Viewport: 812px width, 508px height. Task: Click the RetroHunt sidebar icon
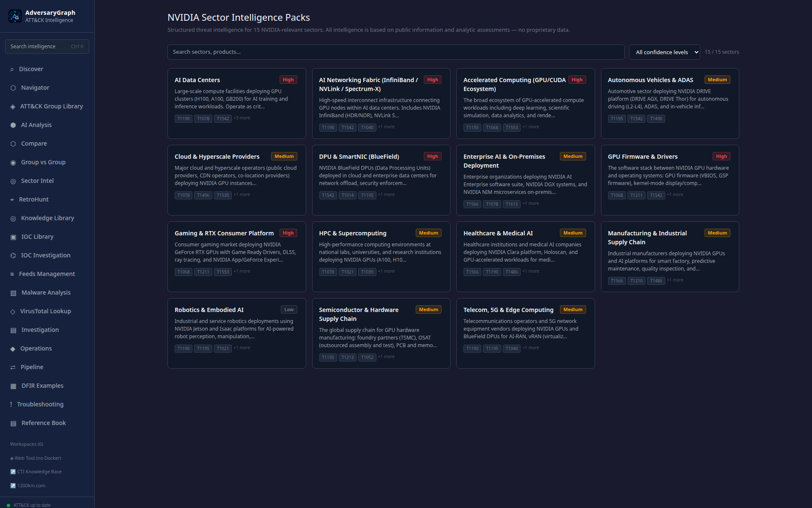12,200
